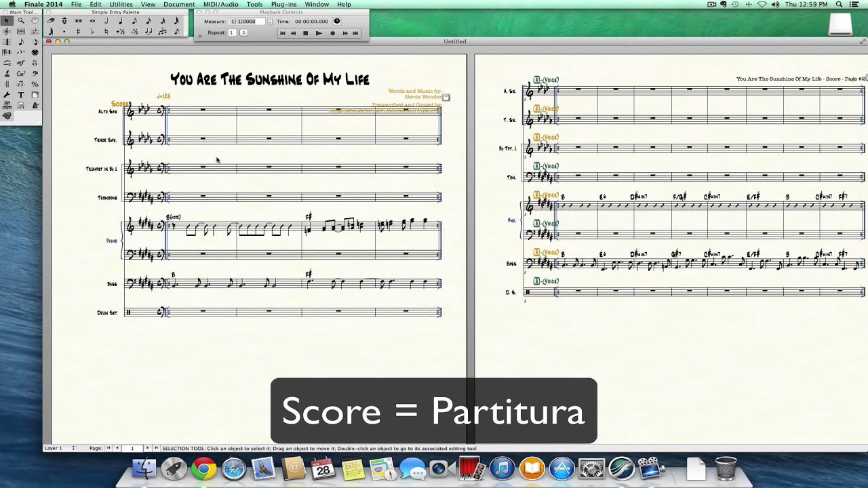Image resolution: width=868 pixels, height=488 pixels.
Task: Expand Playback Controls disclosure triangle
Action: pos(201,36)
